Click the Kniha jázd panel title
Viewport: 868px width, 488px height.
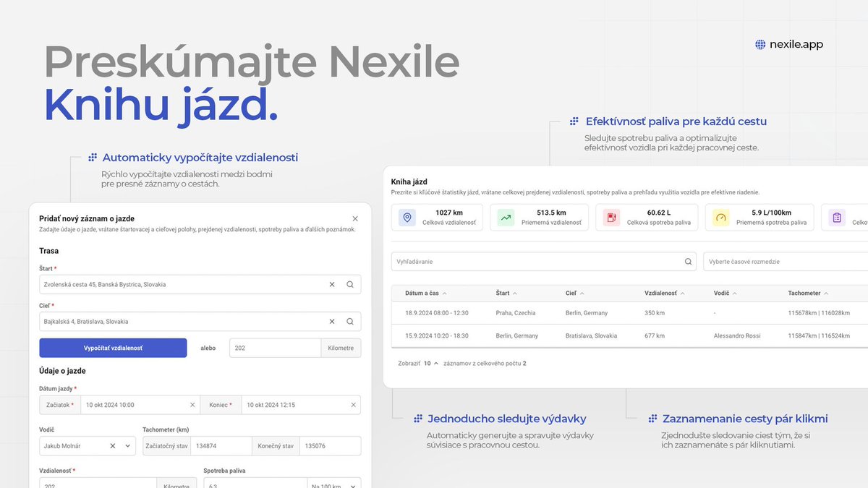pos(409,181)
